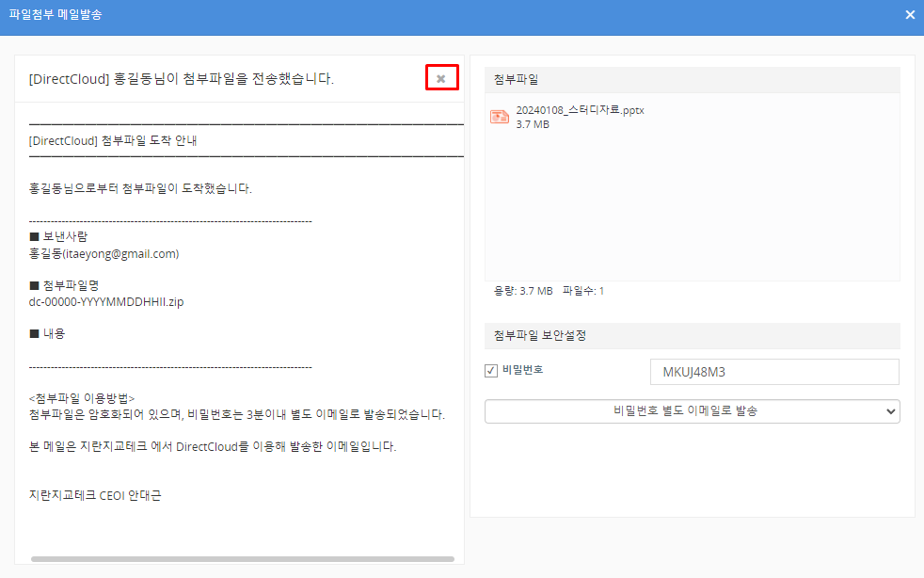
Task: Click the mail subject line in preview header
Action: click(182, 79)
